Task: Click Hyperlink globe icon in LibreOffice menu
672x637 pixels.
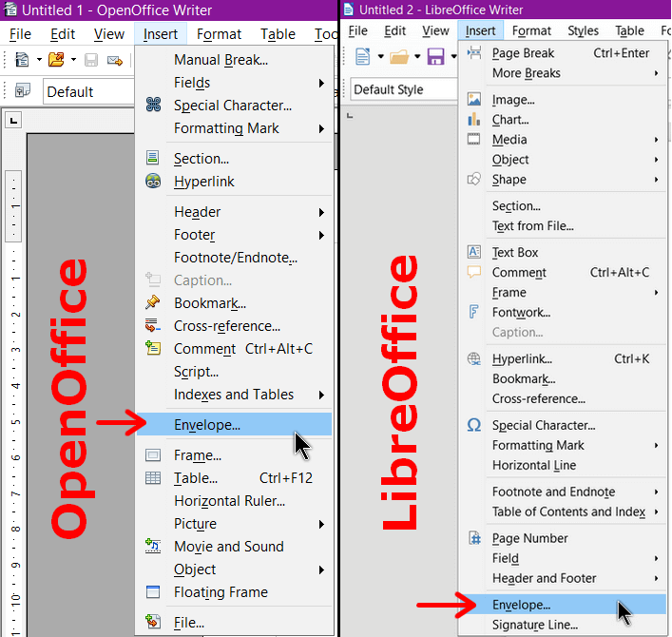Action: pyautogui.click(x=474, y=358)
